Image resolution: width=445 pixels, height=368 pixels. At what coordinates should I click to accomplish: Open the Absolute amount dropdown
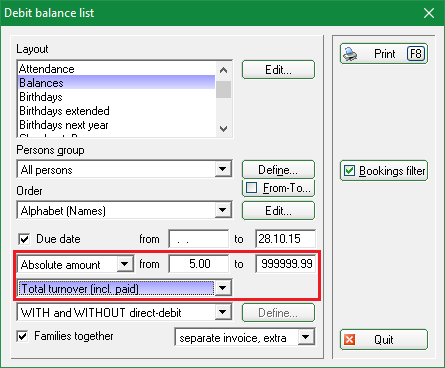(x=125, y=264)
